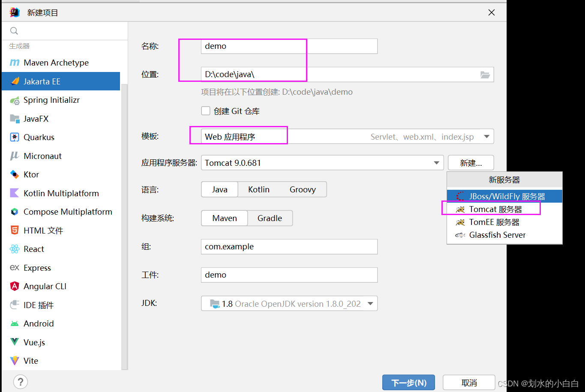Screen dimensions: 585x392
Task: Click the search magnifier icon
Action: point(14,31)
